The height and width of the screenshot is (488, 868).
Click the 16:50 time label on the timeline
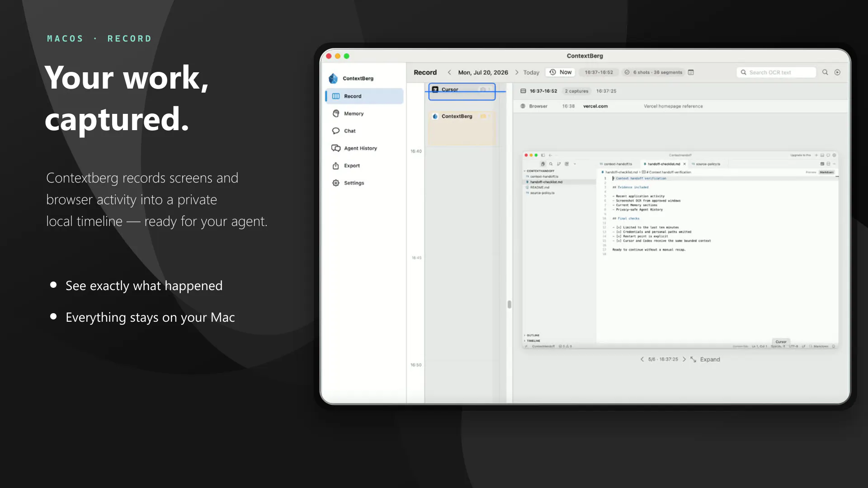[x=416, y=365]
